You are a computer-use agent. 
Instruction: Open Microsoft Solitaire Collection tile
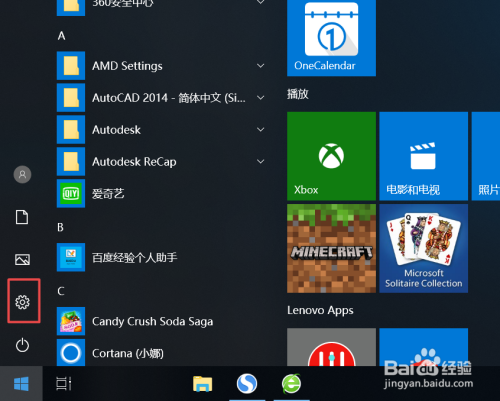424,249
